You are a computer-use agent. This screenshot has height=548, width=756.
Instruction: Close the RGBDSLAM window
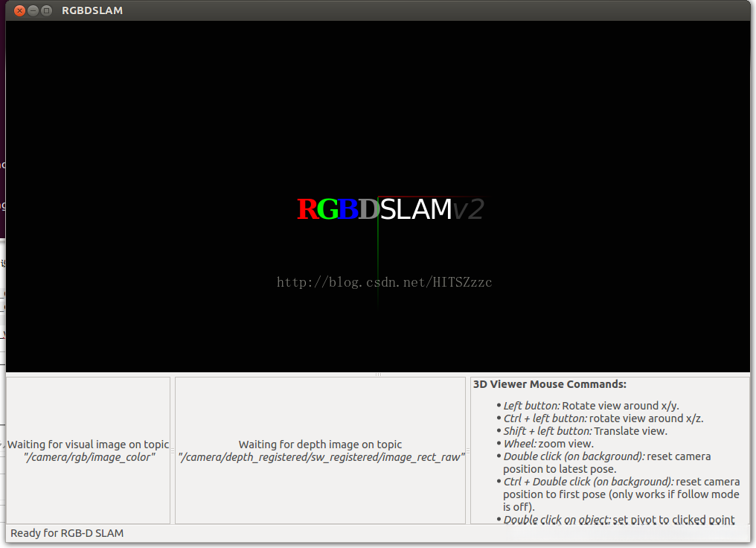tap(20, 10)
